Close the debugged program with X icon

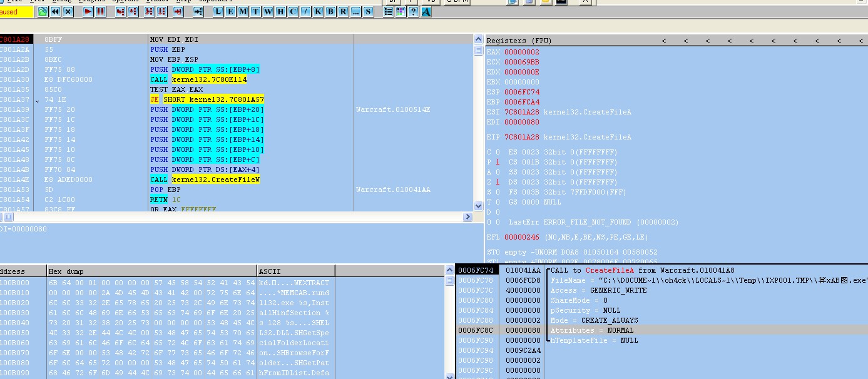click(x=68, y=12)
